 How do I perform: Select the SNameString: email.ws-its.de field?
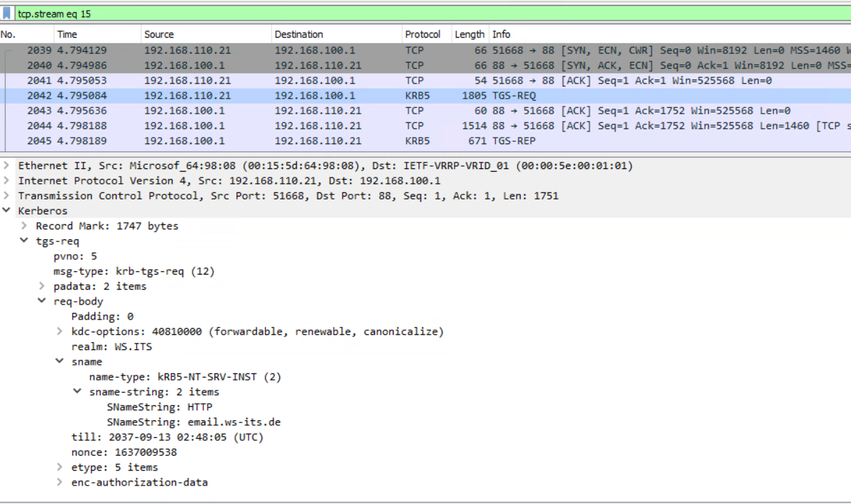(x=194, y=422)
